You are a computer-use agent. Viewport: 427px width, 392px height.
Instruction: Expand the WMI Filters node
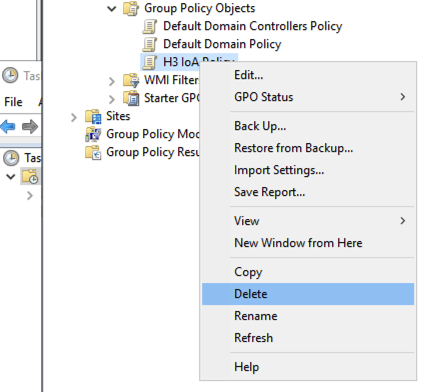(x=112, y=81)
